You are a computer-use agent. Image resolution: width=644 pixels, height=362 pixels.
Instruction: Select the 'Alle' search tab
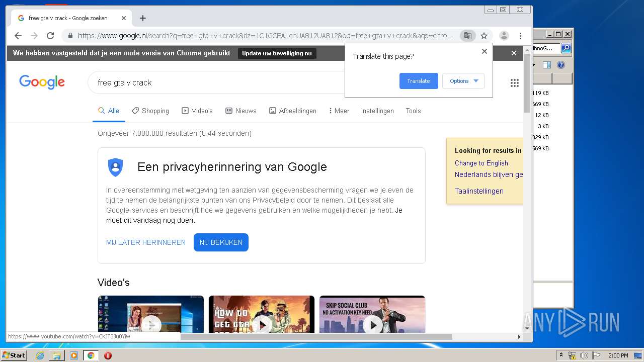[x=109, y=111]
